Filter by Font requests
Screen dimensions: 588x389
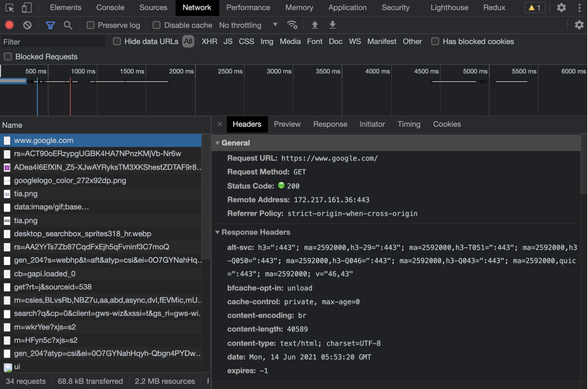click(x=315, y=41)
